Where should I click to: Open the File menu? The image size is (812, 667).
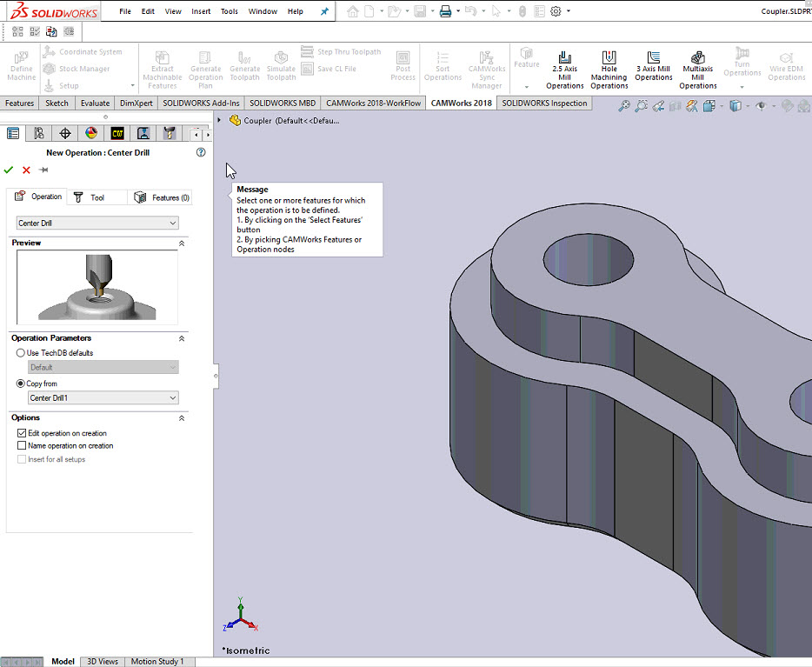[x=125, y=11]
